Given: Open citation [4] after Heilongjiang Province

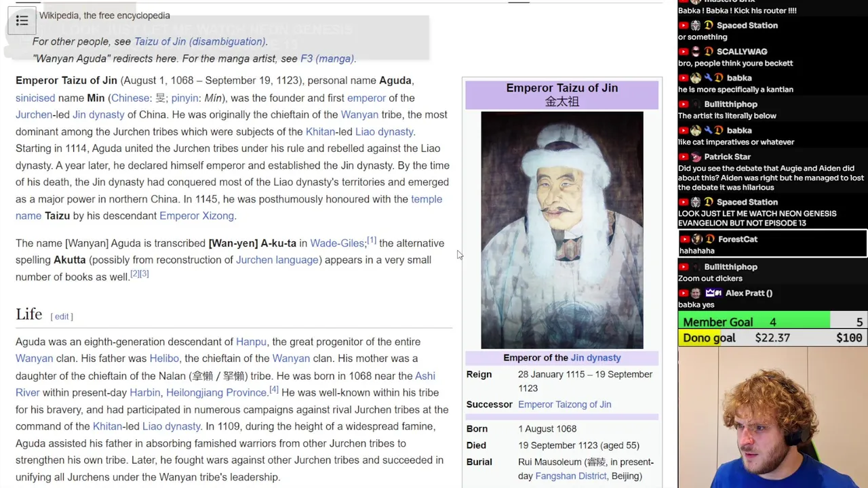Looking at the screenshot, I should coord(274,390).
